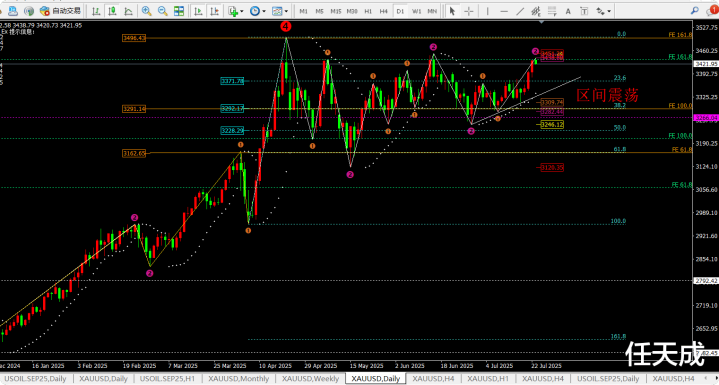
Task: Toggle the chart shift button
Action: [x=213, y=11]
